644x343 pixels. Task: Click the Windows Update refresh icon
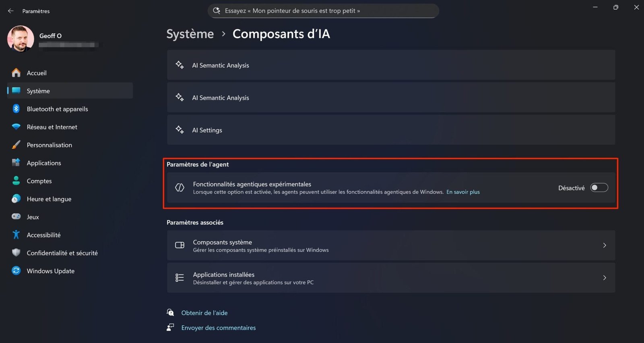(16, 271)
